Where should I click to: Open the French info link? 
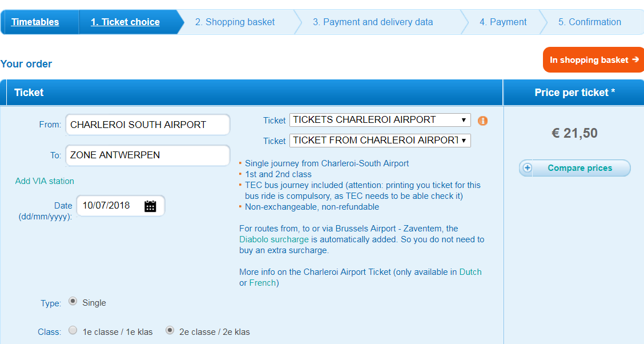(x=263, y=283)
